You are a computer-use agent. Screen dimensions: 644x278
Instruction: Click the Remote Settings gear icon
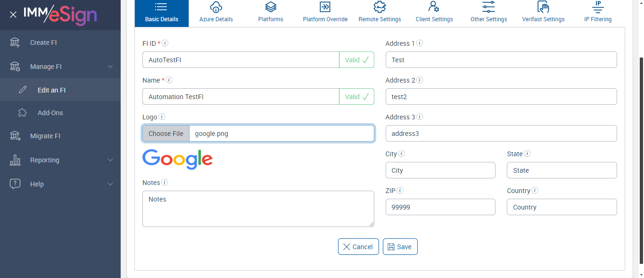[x=380, y=7]
